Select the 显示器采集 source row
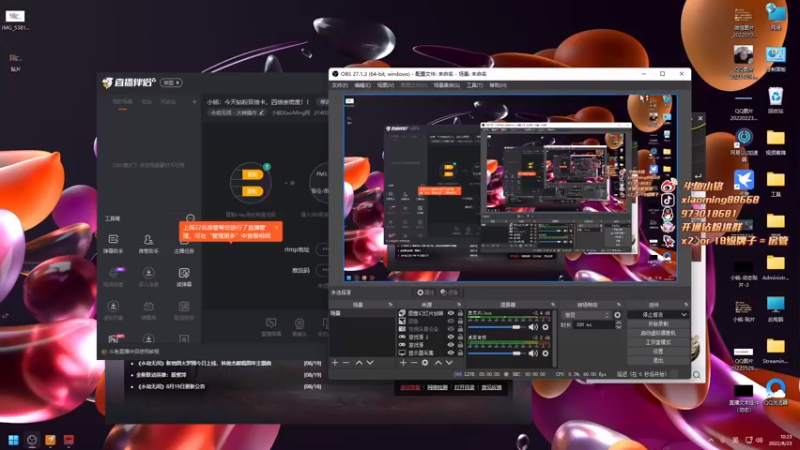 coord(431,353)
